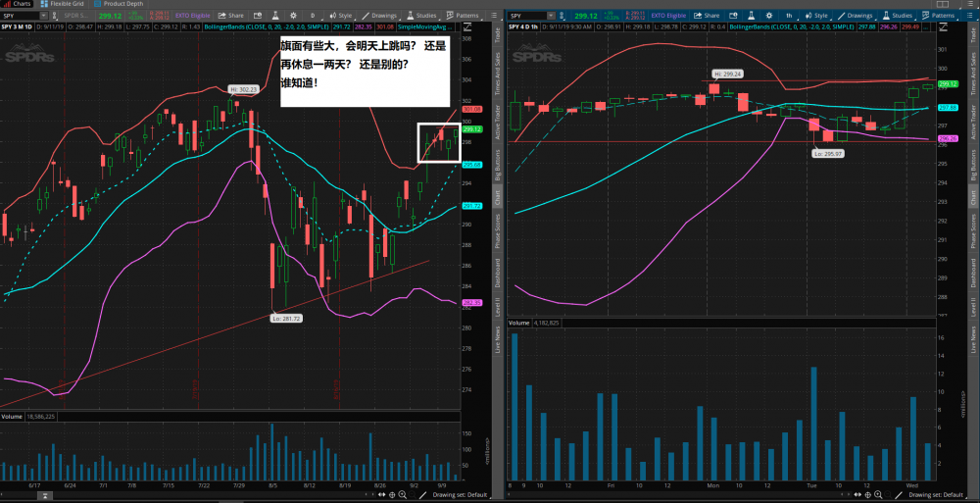Select the right chart drawing pencil tool

[x=898, y=495]
